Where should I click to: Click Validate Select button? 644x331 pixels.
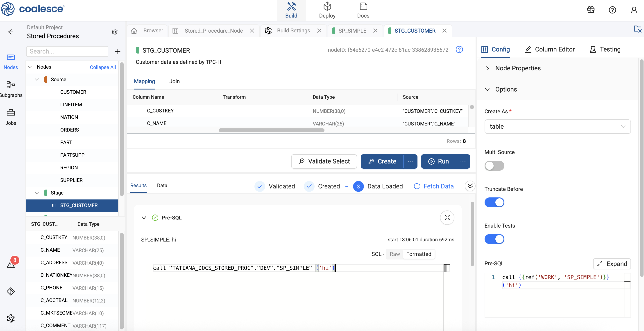click(324, 161)
